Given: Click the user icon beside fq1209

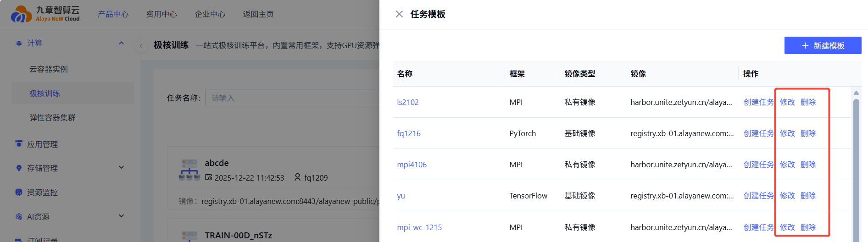Looking at the screenshot, I should [297, 177].
